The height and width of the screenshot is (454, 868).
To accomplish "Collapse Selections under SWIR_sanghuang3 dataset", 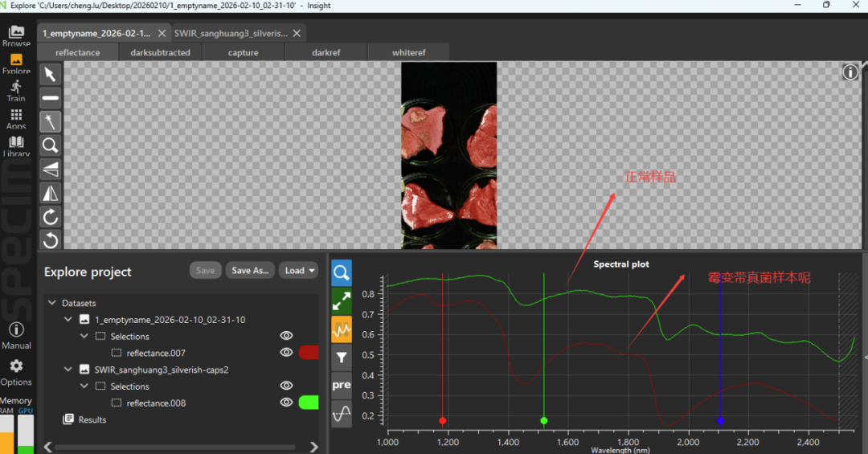I will (x=84, y=386).
